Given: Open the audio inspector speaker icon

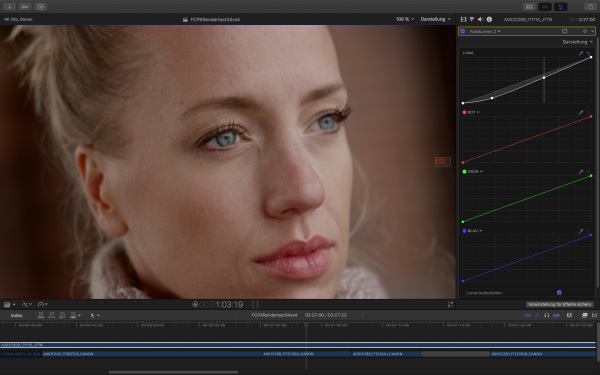Looking at the screenshot, I should [x=480, y=19].
